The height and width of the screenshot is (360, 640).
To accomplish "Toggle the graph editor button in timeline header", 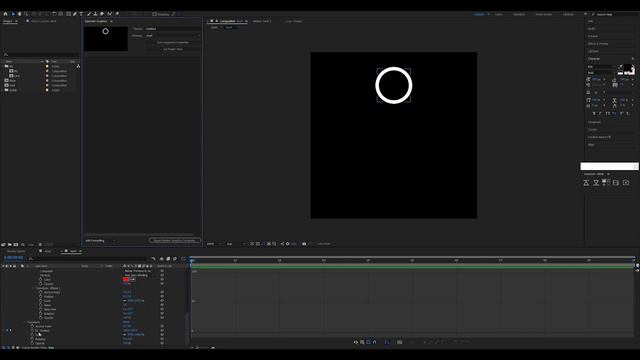I will coord(183,259).
